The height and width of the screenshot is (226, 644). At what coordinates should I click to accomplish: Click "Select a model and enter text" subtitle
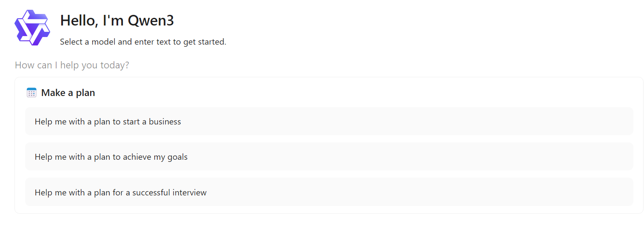tap(143, 42)
